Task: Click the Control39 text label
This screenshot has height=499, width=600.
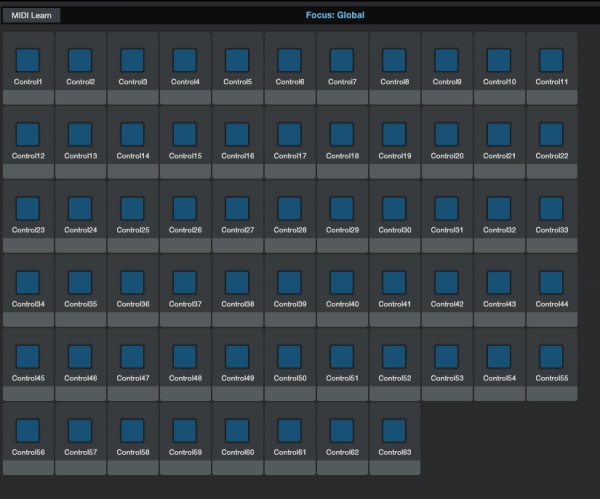Action: [290, 304]
